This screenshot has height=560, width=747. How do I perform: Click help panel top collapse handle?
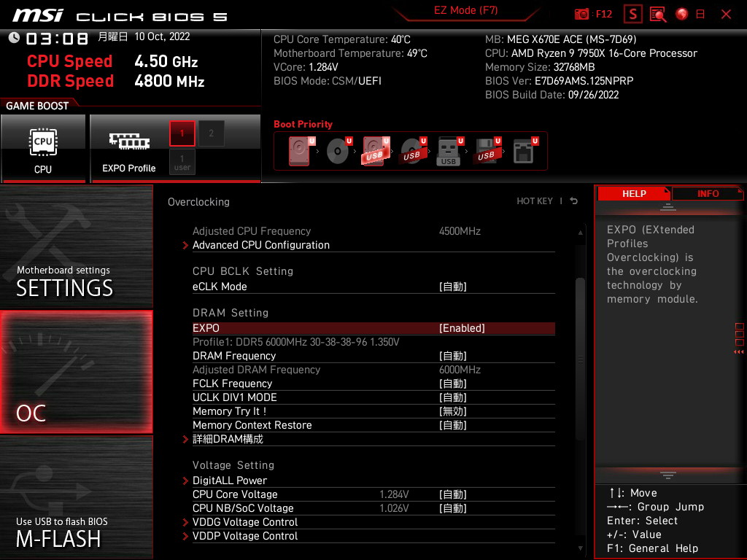pyautogui.click(x=668, y=207)
